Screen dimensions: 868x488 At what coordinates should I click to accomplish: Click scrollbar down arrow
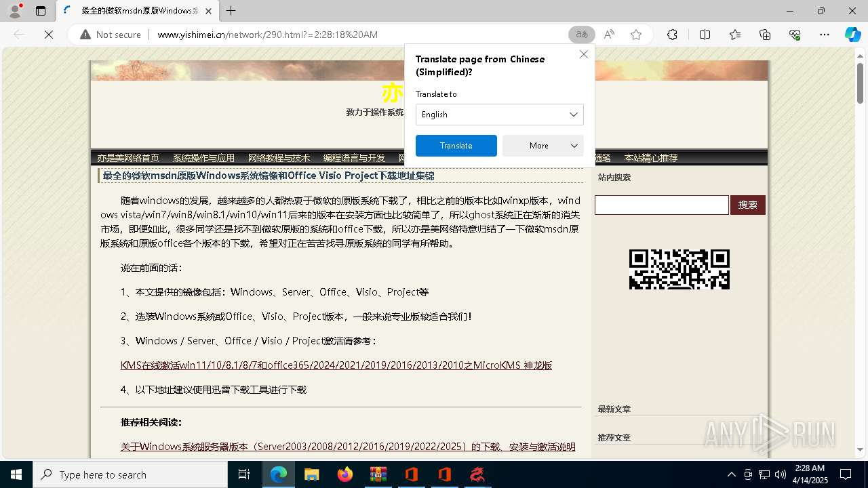tap(861, 449)
